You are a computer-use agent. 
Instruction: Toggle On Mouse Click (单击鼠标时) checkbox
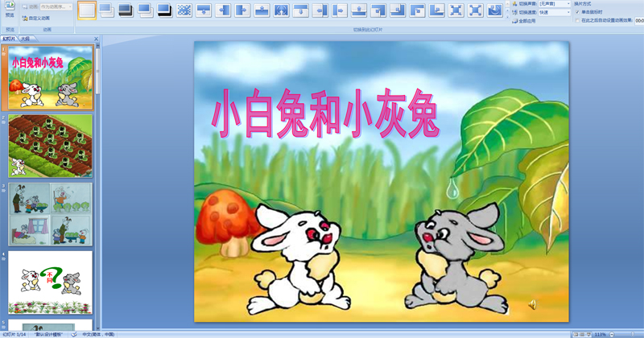coord(578,12)
